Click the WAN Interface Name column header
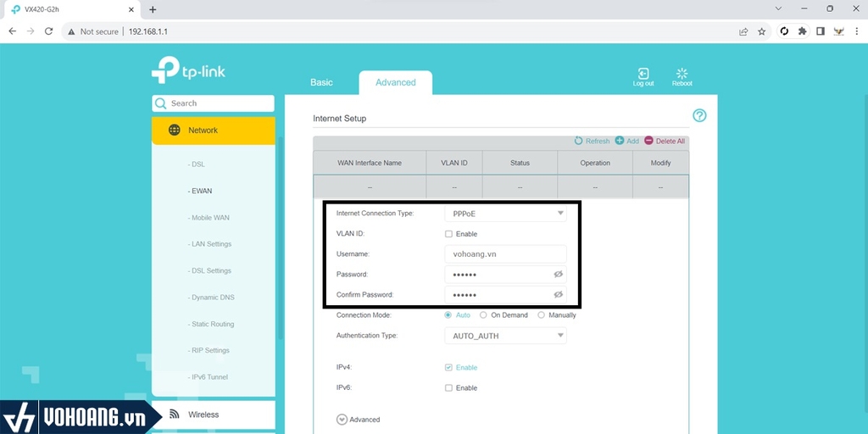Image resolution: width=868 pixels, height=434 pixels. click(x=370, y=163)
